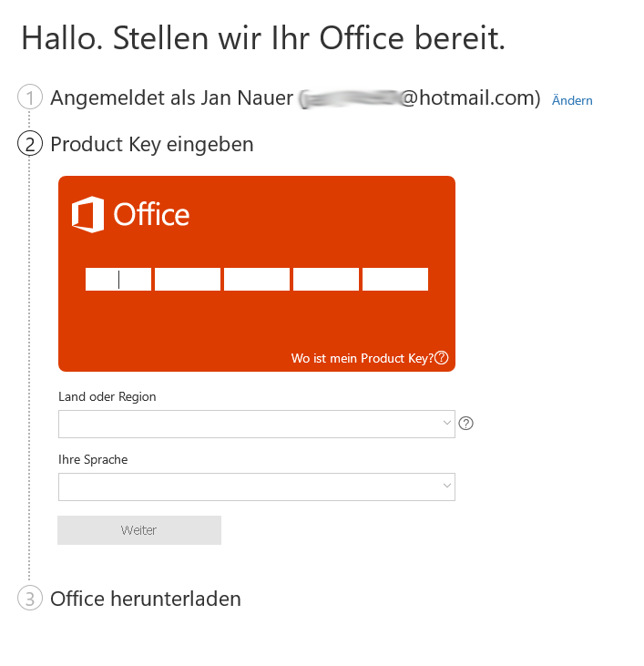Image resolution: width=644 pixels, height=666 pixels.
Task: Click the second product key field
Action: click(188, 280)
